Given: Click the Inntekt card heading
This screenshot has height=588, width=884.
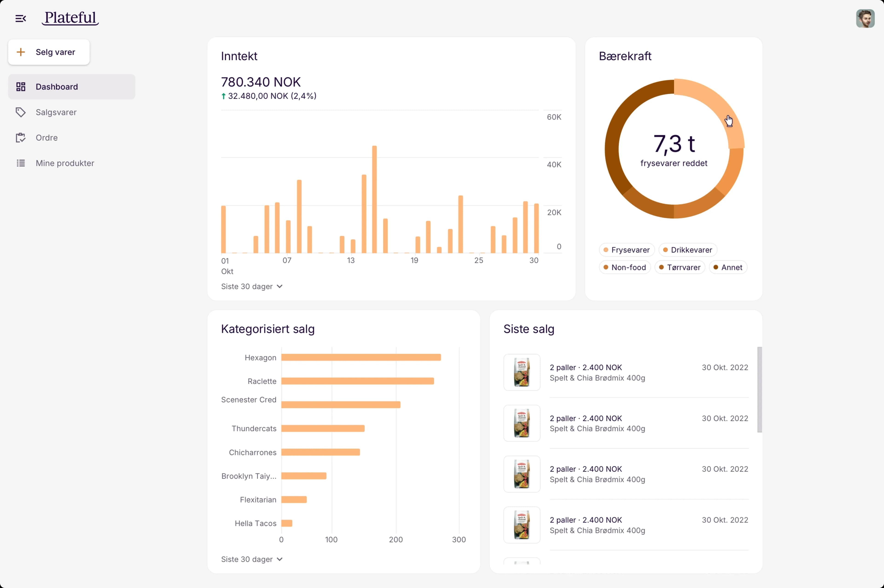Looking at the screenshot, I should pyautogui.click(x=239, y=56).
